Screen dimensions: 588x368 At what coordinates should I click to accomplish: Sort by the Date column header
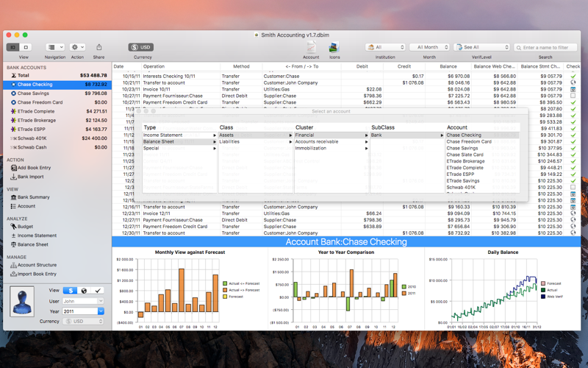[126, 66]
